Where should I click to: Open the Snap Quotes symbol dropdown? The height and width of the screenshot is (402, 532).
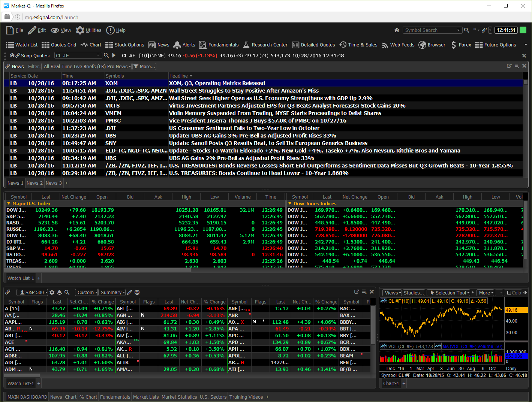click(98, 55)
